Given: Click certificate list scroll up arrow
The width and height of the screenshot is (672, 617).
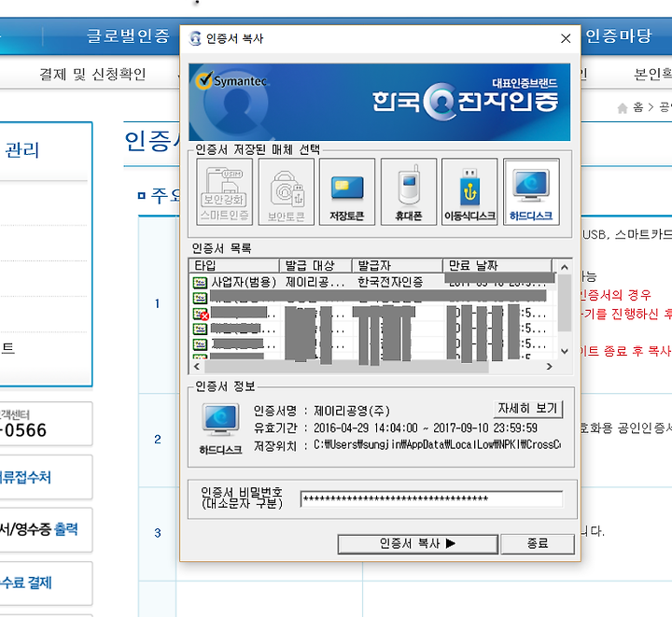Looking at the screenshot, I should coord(565,267).
